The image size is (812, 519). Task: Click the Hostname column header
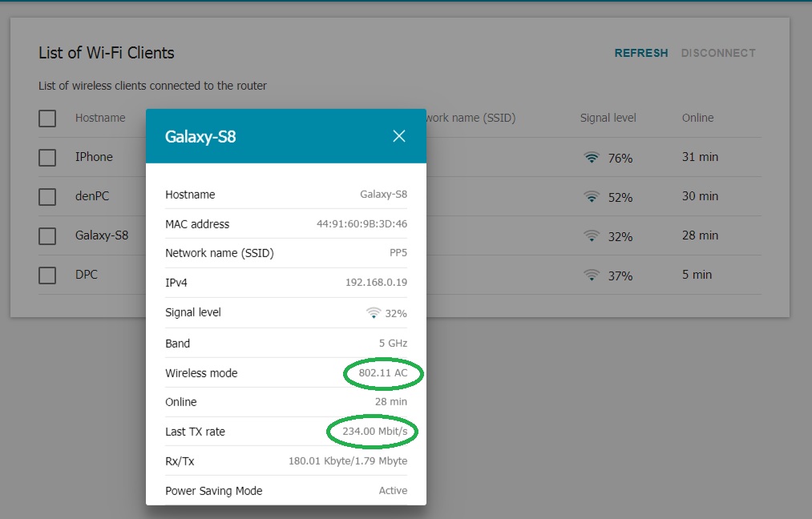pos(100,118)
